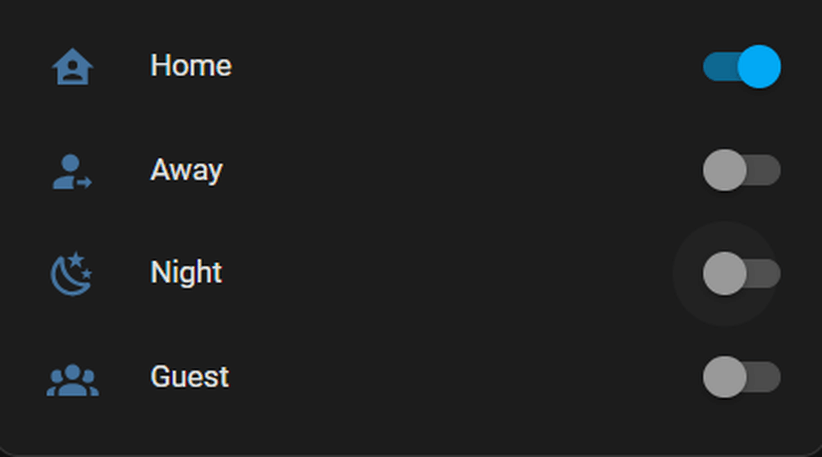
Task: Select the Guest entity name text
Action: 189,377
